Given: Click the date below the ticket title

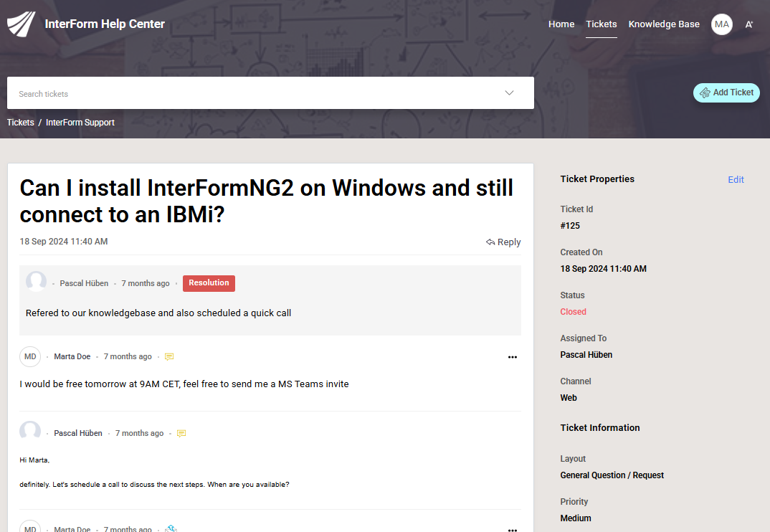Looking at the screenshot, I should pos(64,241).
